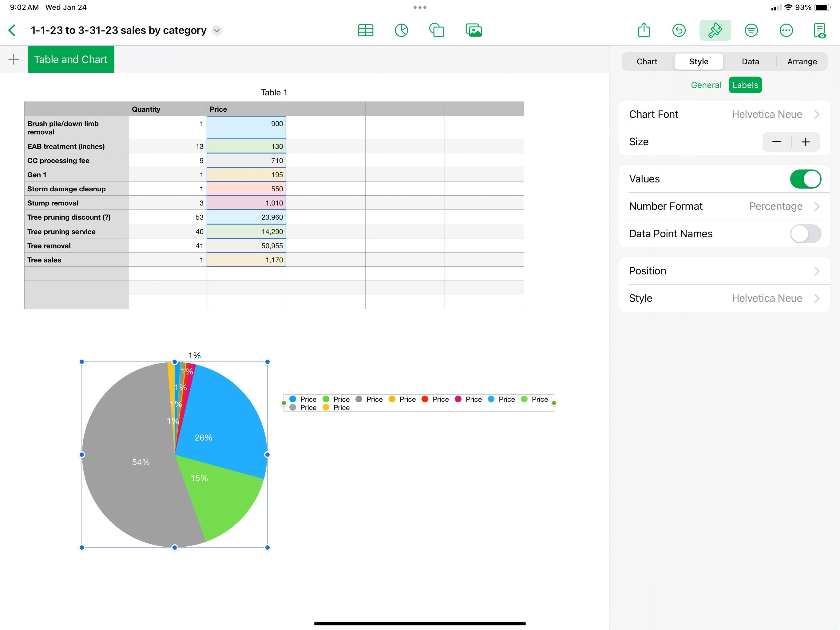Open Chart Font settings
840x630 pixels.
coord(725,114)
